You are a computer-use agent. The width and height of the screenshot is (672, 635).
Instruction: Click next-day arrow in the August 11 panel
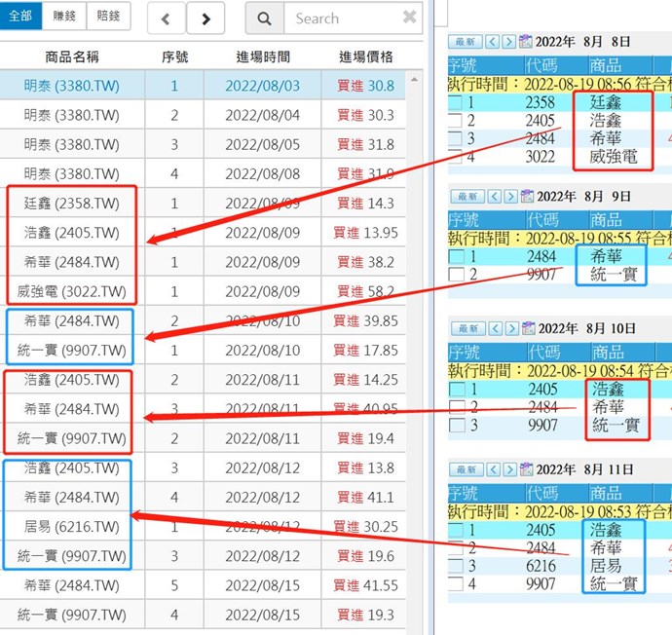[510, 470]
